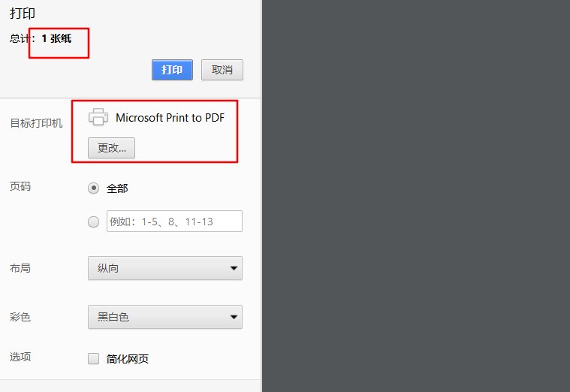Image resolution: width=570 pixels, height=392 pixels.
Task: Click the arrow on the 纵向 layout dropdown
Action: tap(234, 268)
